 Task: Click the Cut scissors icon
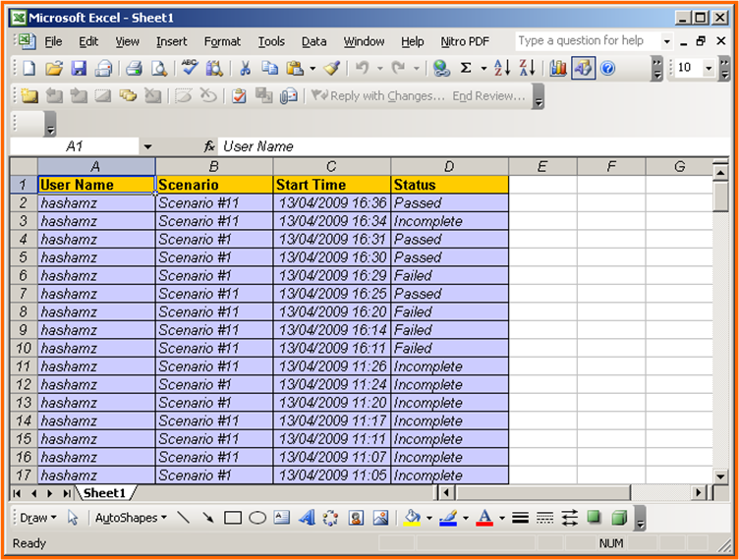click(x=245, y=68)
